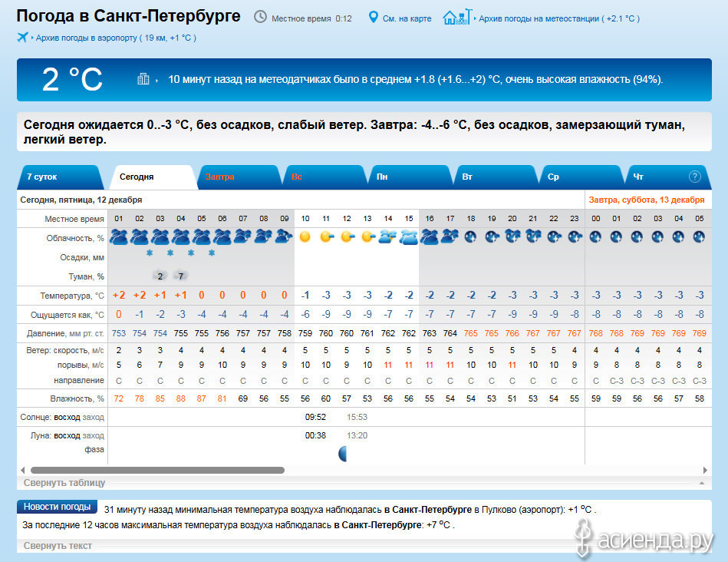Open the "7 суток" forecast tab
728x562 pixels.
[x=42, y=177]
